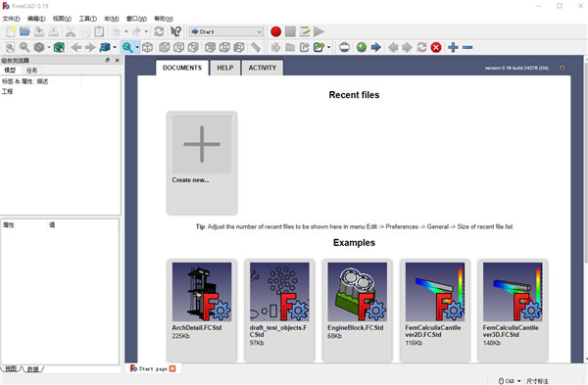Switch to the ACTIVITY tab
This screenshot has height=385, width=588.
pos(262,68)
